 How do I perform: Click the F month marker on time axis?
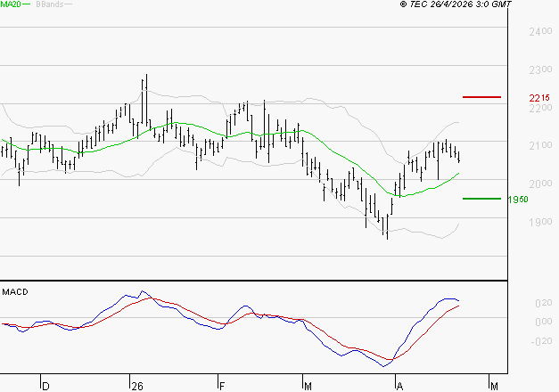click(x=222, y=387)
